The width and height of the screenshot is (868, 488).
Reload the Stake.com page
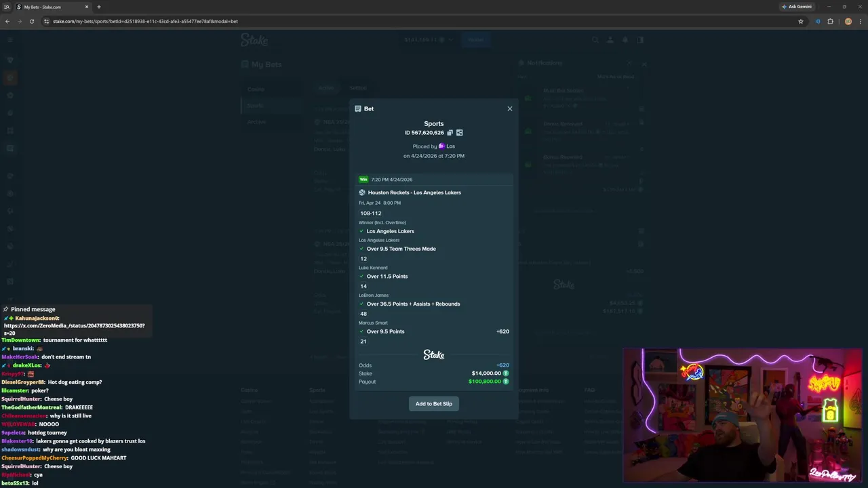(x=31, y=21)
